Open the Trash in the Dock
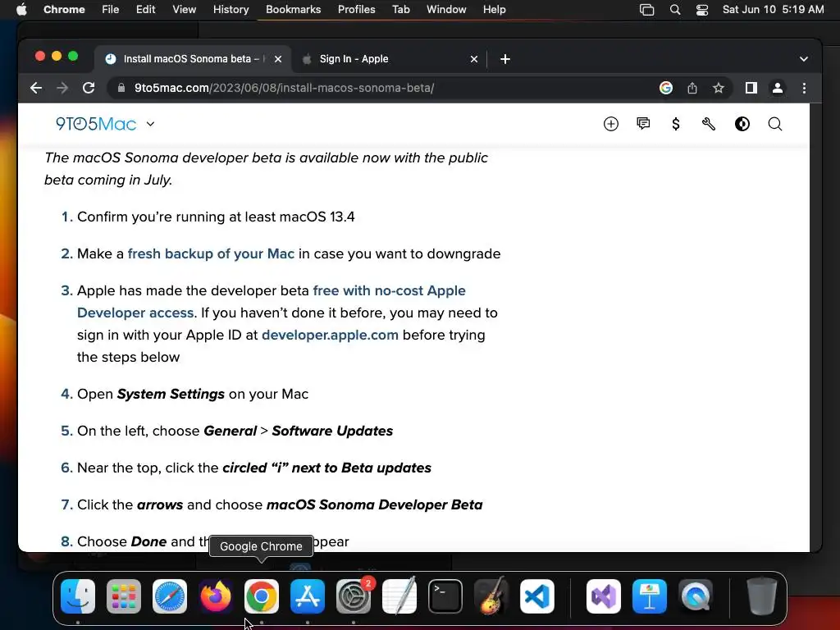The width and height of the screenshot is (840, 630). point(762,596)
